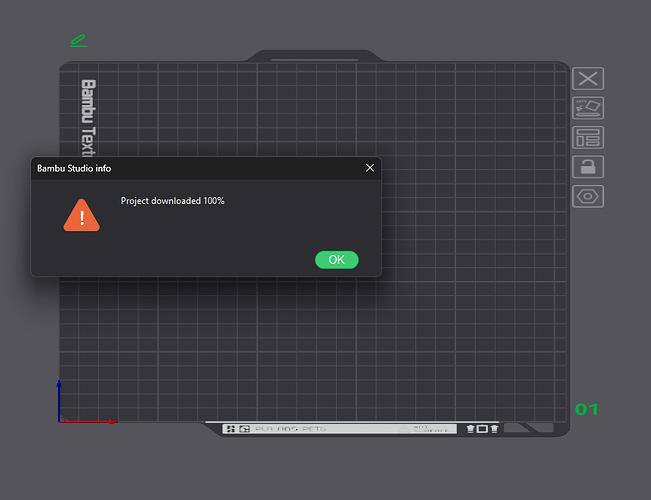
Task: Click the OK button in the dialog
Action: pyautogui.click(x=336, y=260)
